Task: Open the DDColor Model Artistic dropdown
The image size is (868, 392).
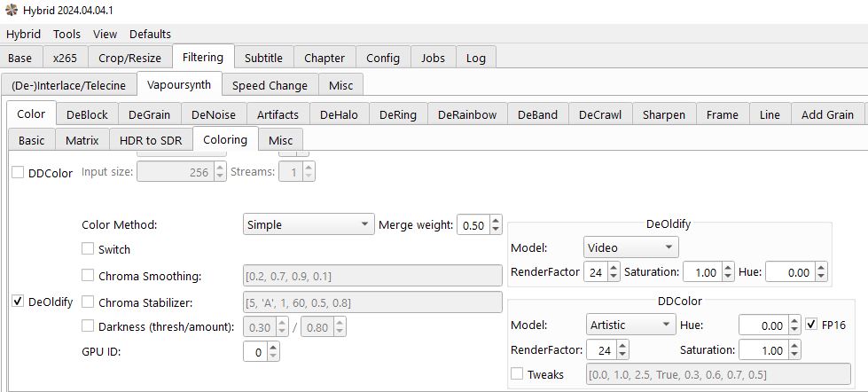Action: tap(630, 325)
